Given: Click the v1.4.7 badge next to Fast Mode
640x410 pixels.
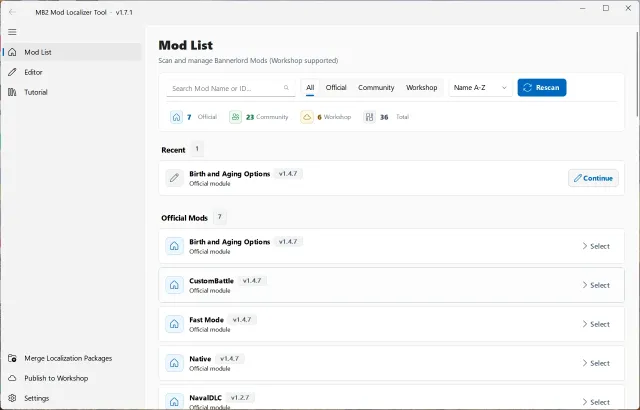Looking at the screenshot, I should [x=242, y=319].
